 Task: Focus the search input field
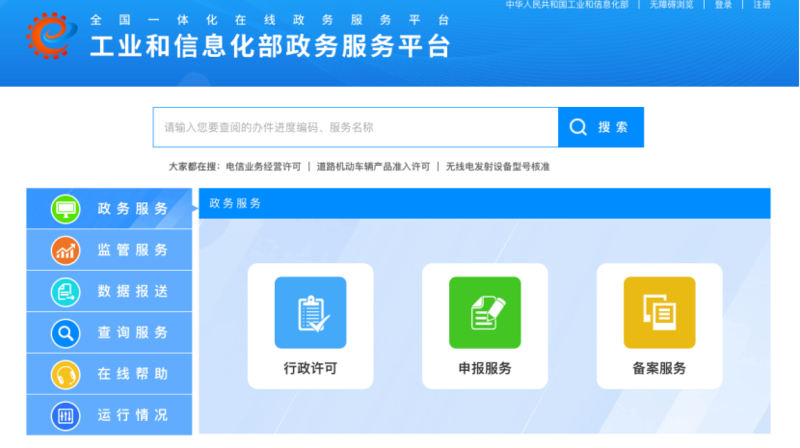click(x=356, y=127)
